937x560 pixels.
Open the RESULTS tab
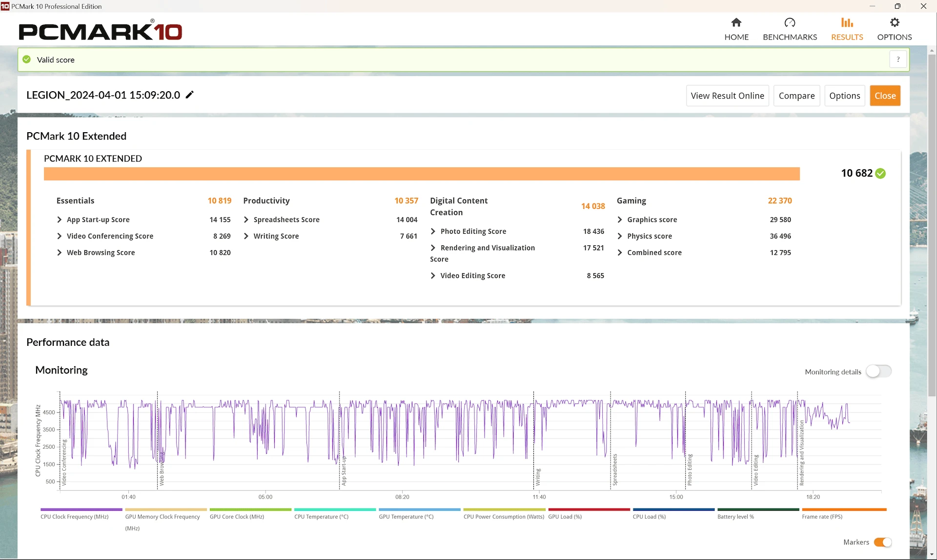click(847, 29)
